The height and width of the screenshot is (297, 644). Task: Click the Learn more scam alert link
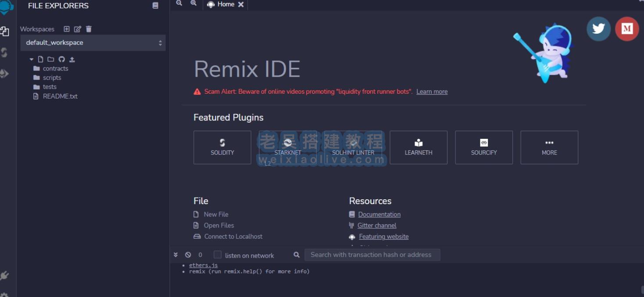[x=432, y=92]
